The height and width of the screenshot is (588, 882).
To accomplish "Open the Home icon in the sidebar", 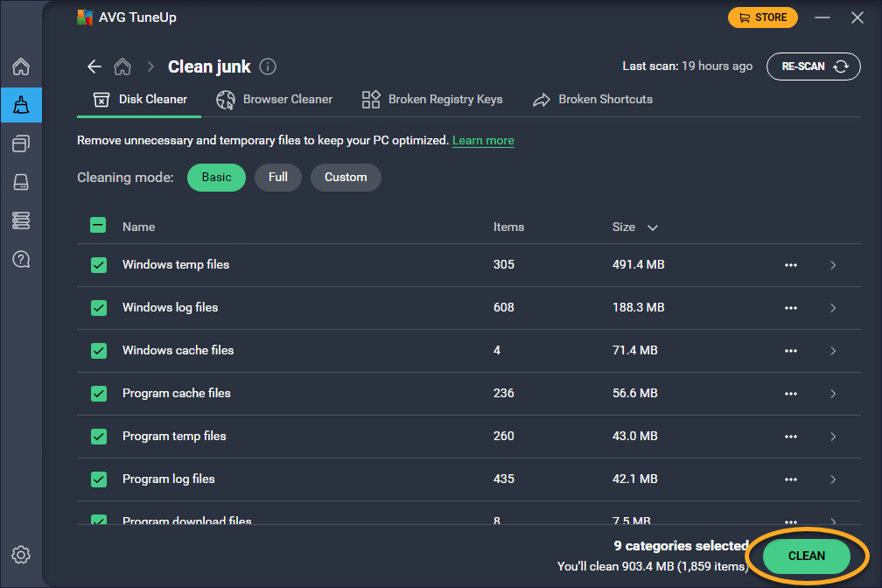I will coord(21,67).
